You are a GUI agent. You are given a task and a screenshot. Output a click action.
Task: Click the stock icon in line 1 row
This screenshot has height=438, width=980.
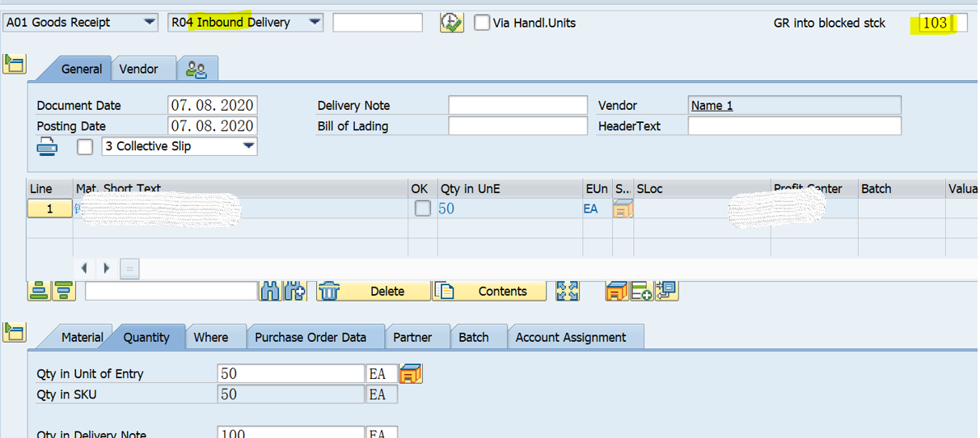[x=623, y=208]
